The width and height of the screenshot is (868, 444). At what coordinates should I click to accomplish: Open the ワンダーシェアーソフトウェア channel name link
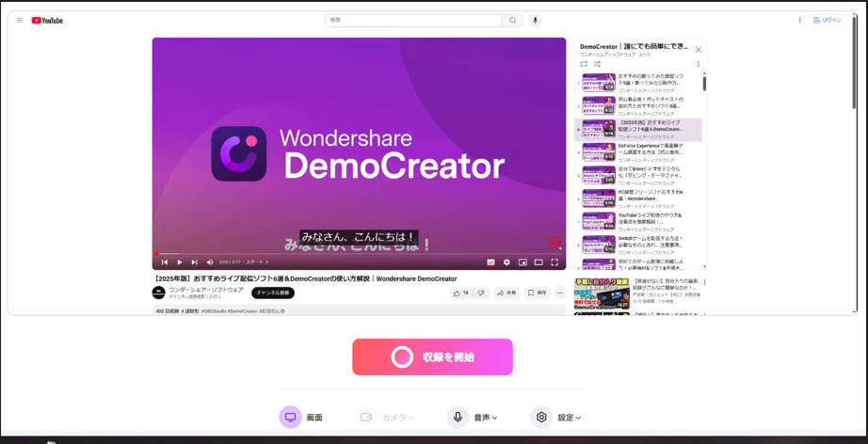pos(206,289)
